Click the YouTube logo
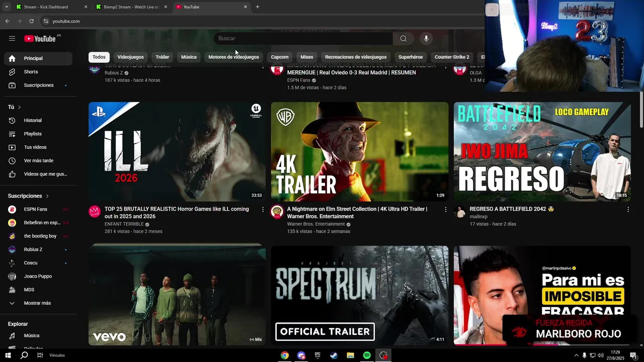 click(x=40, y=39)
